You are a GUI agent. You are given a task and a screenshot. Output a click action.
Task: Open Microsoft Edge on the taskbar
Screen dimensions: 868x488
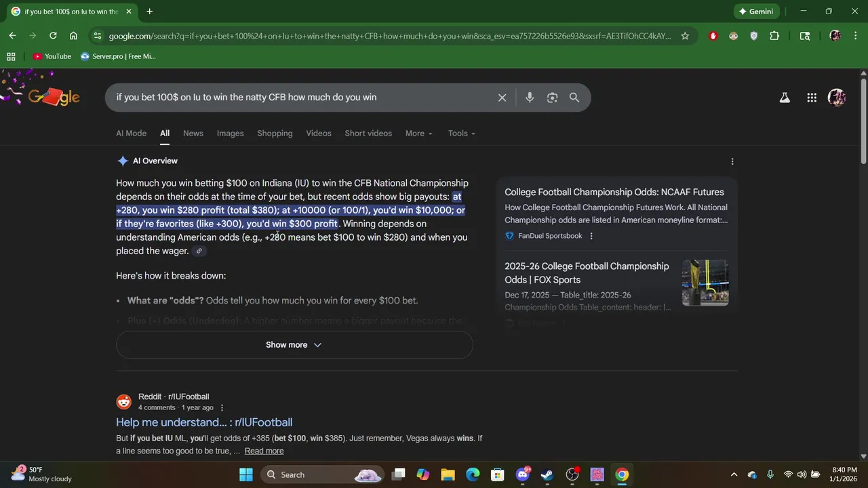473,474
